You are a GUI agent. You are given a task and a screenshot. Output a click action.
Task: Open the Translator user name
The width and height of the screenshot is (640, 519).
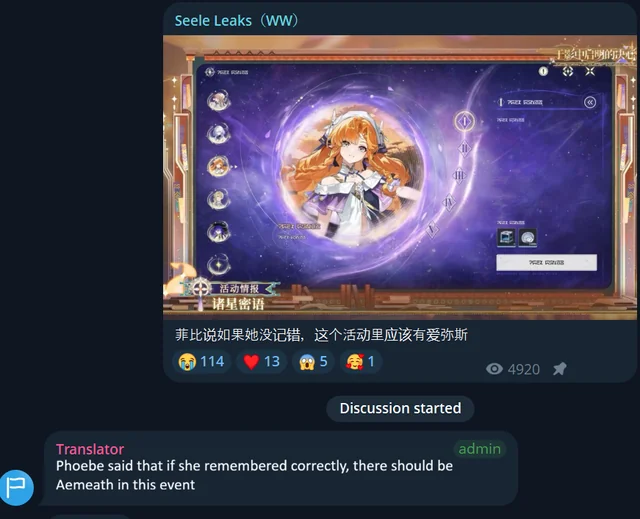point(90,449)
